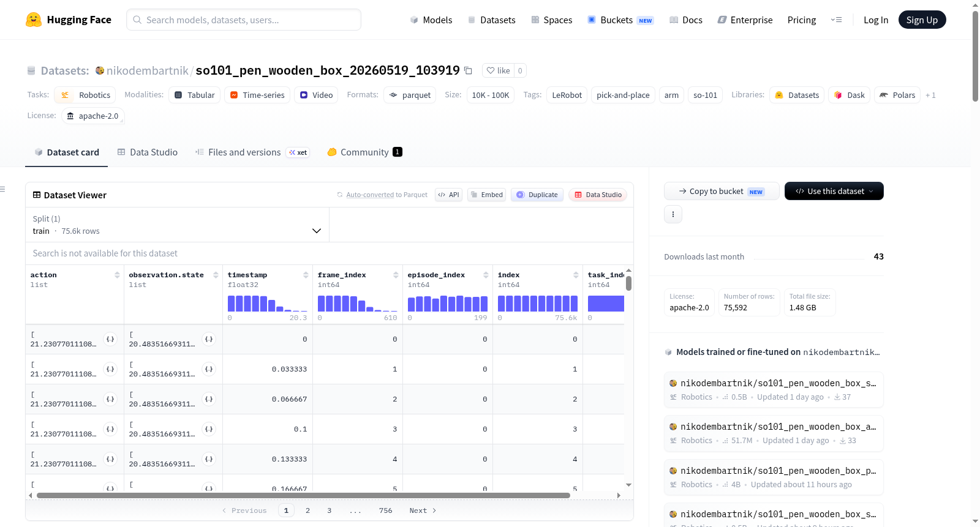Click the Tabular modality tag
980x527 pixels.
click(195, 95)
